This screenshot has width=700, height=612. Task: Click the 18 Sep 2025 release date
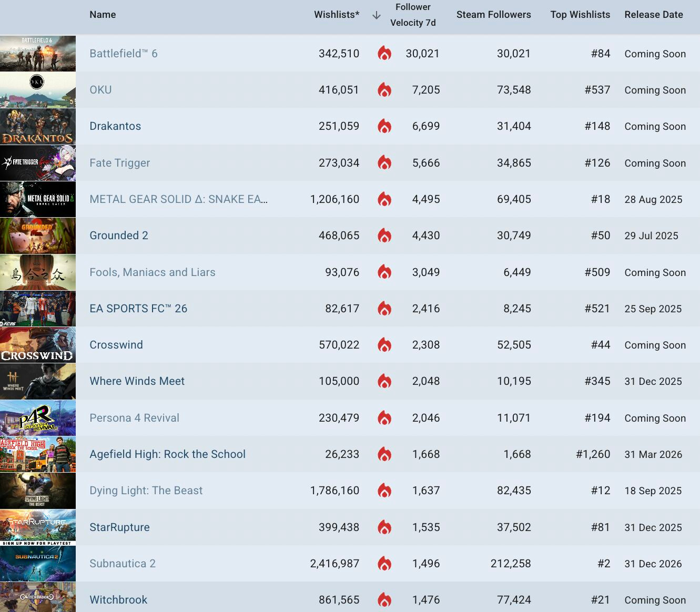[653, 491]
